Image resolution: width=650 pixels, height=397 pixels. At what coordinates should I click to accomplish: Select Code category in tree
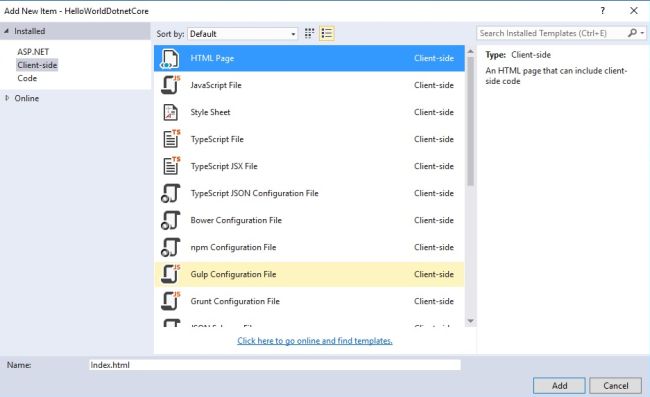click(27, 78)
